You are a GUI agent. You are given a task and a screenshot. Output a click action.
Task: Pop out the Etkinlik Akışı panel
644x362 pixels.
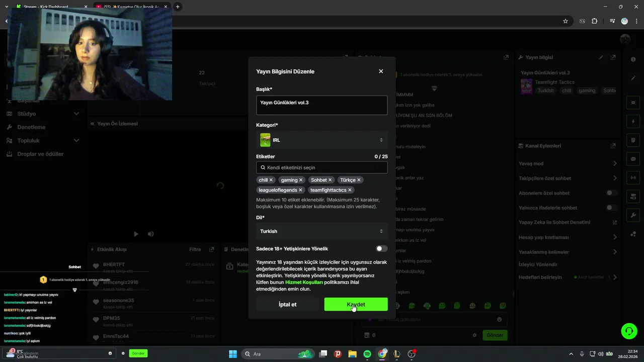tap(212, 249)
